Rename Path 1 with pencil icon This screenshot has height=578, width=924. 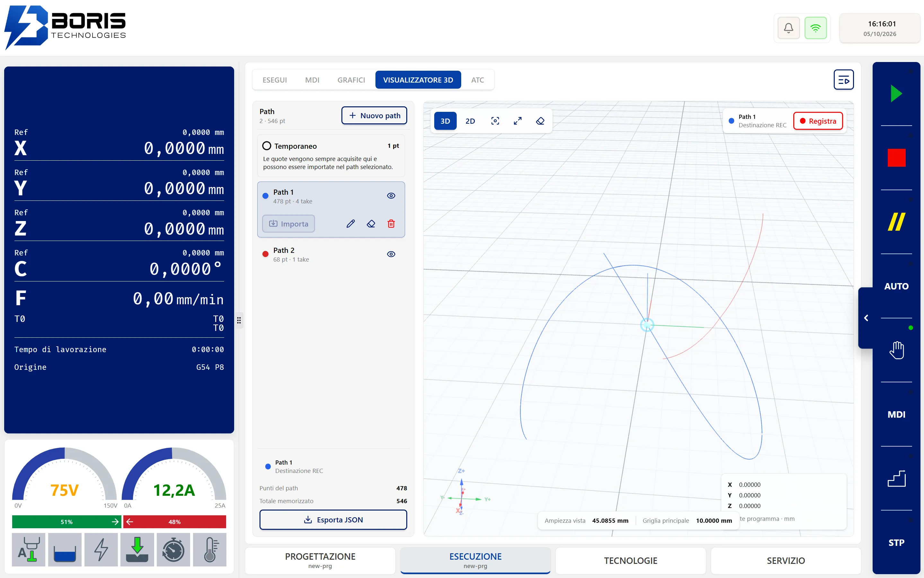[350, 224]
